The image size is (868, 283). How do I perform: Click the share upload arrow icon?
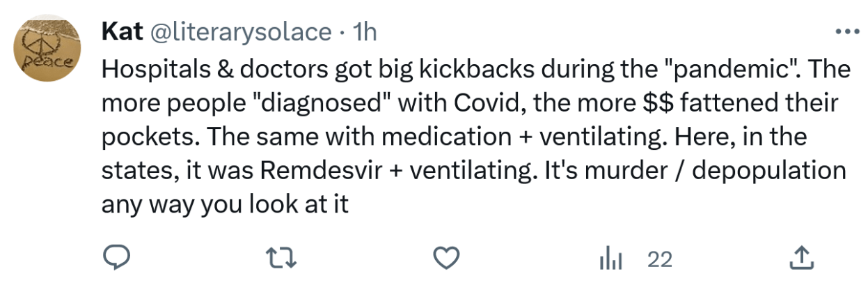point(800,258)
